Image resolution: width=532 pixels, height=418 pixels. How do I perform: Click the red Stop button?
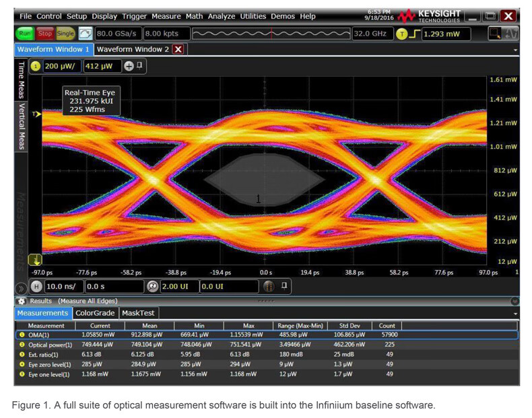coord(45,33)
